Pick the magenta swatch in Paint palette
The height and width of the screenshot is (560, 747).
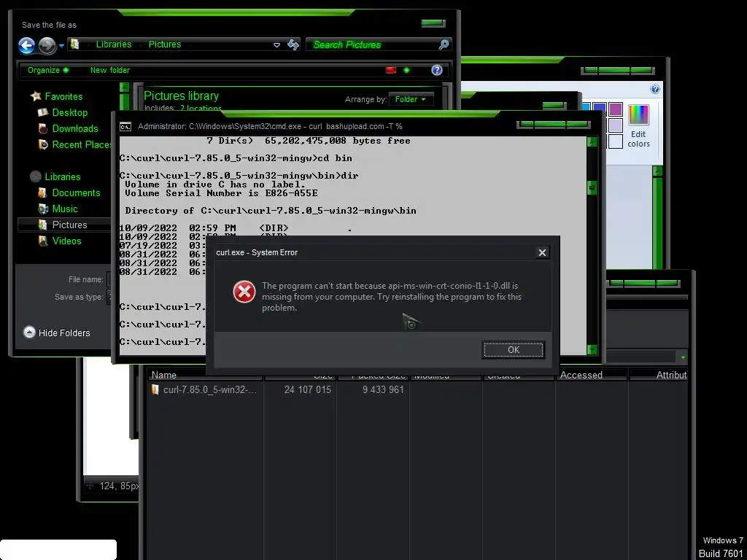(x=616, y=109)
